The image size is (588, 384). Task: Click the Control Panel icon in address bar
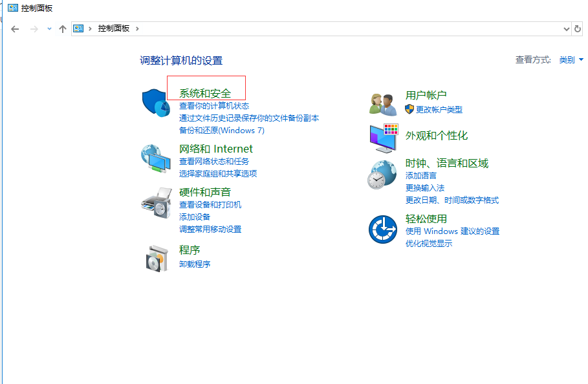click(78, 28)
